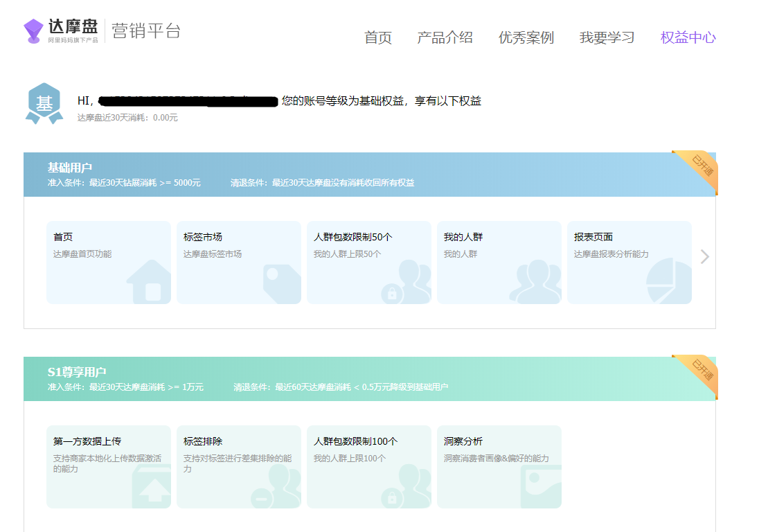759x532 pixels.
Task: Click locked people icon in 人群包数限制50个 card
Action: pyautogui.click(x=406, y=282)
